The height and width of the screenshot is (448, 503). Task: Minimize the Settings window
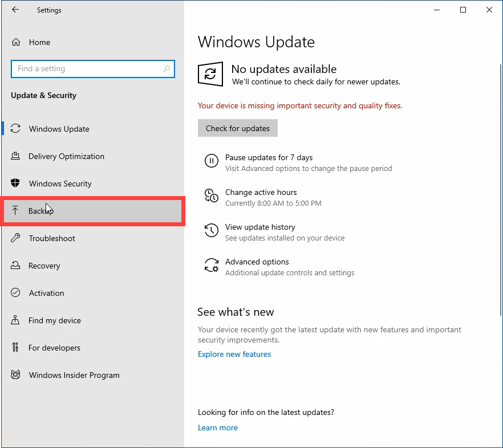click(437, 10)
